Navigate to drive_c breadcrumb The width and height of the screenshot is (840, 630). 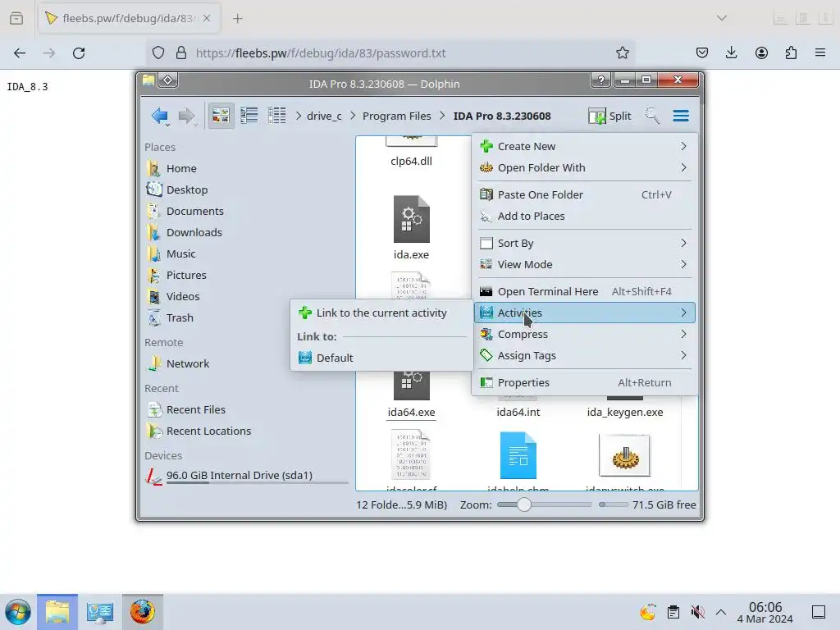pos(323,116)
